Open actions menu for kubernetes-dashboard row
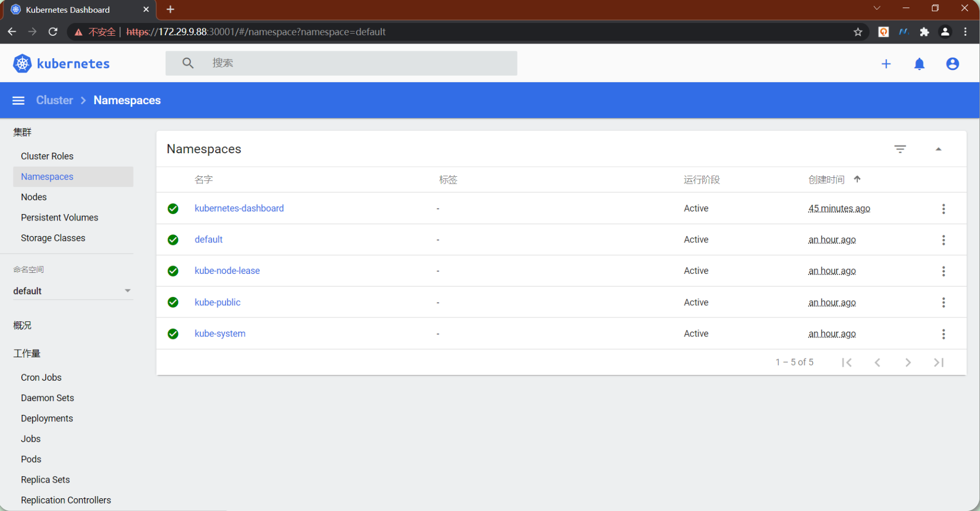This screenshot has width=980, height=511. (x=944, y=209)
